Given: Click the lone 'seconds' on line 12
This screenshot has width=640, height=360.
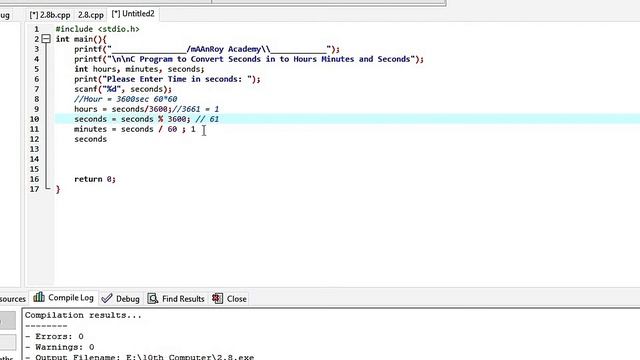Looking at the screenshot, I should point(90,139).
